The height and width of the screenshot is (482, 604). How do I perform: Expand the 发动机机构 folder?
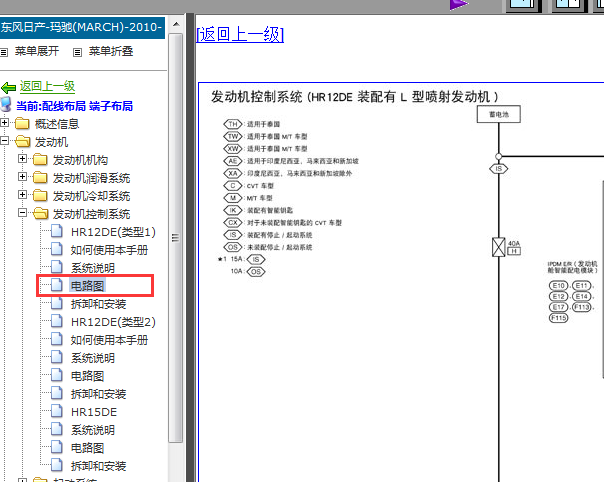pos(22,158)
